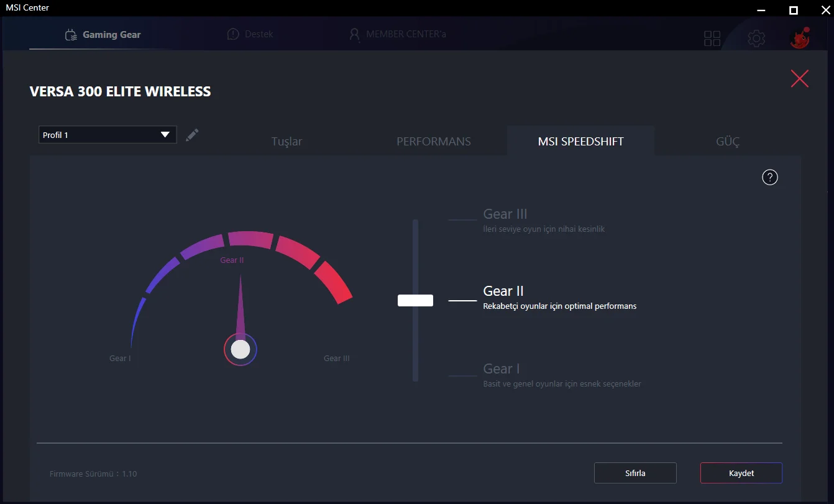Open the Destek section

click(250, 34)
